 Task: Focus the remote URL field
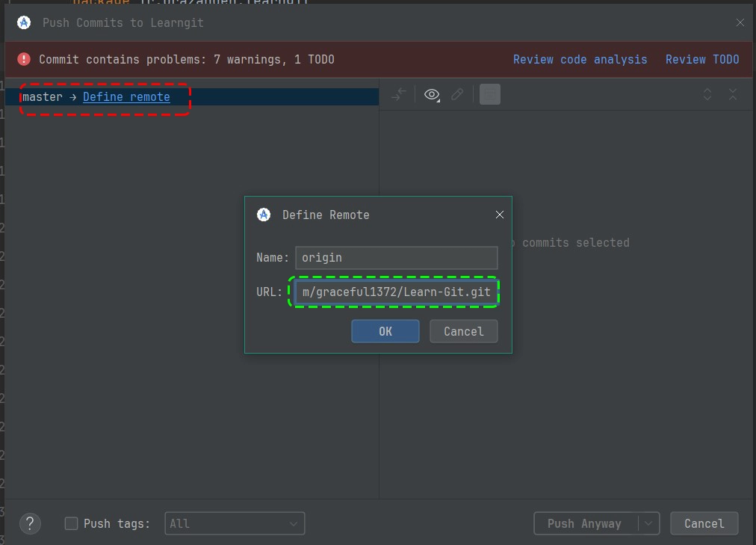point(397,292)
